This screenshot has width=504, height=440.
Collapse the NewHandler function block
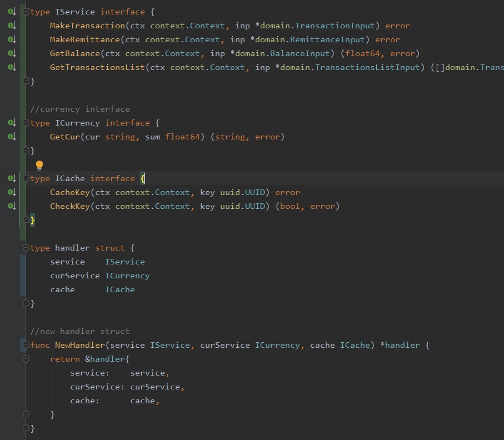(26, 345)
